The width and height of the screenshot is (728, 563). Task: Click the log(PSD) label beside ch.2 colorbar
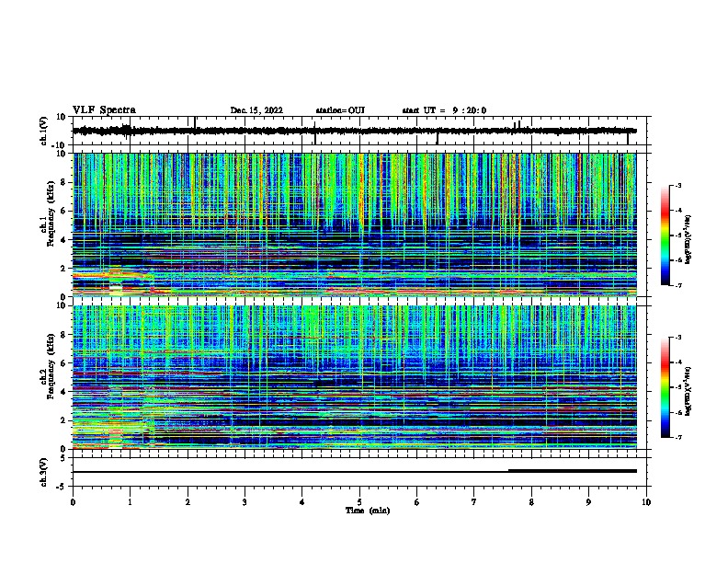pos(688,391)
